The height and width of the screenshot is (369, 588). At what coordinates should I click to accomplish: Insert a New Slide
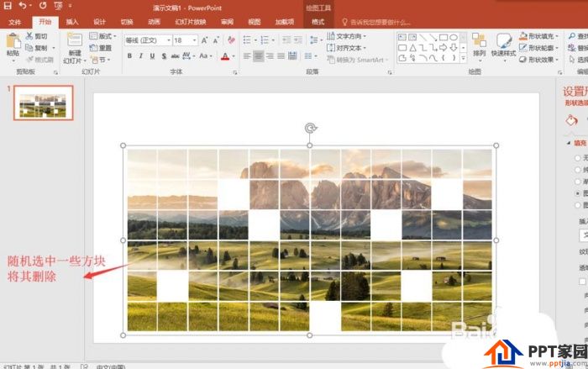coord(75,49)
